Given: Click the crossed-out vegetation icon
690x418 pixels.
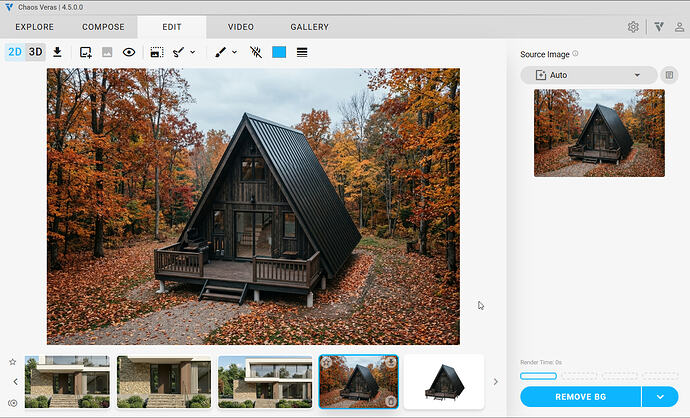Looking at the screenshot, I should tap(256, 52).
